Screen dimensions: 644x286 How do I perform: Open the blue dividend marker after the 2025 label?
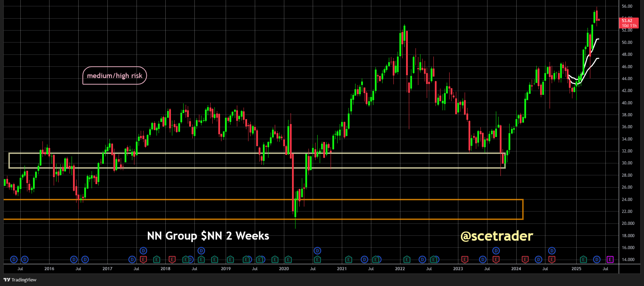click(x=597, y=260)
